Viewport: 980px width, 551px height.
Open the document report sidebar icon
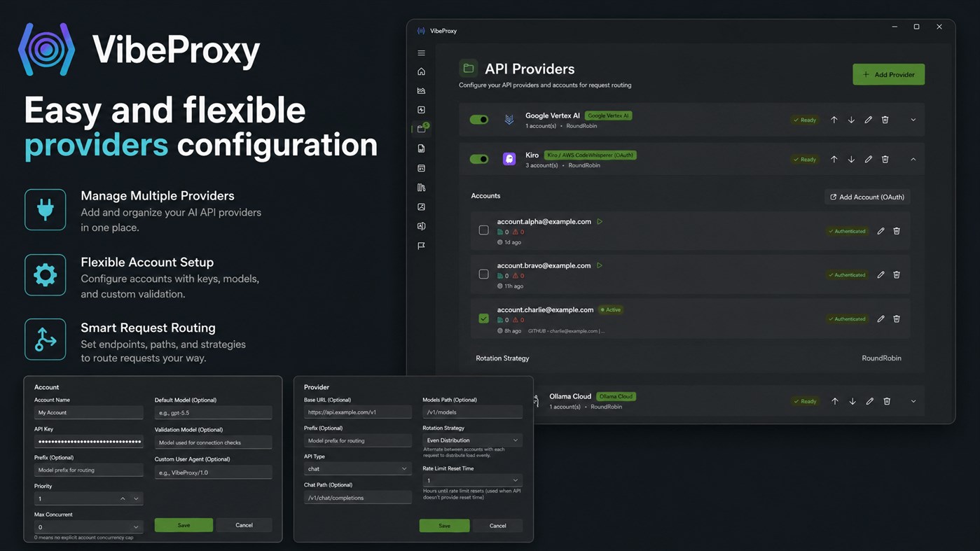tap(421, 148)
